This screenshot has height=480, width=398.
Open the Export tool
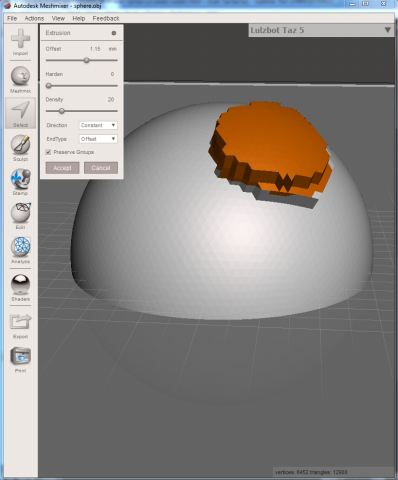click(20, 325)
